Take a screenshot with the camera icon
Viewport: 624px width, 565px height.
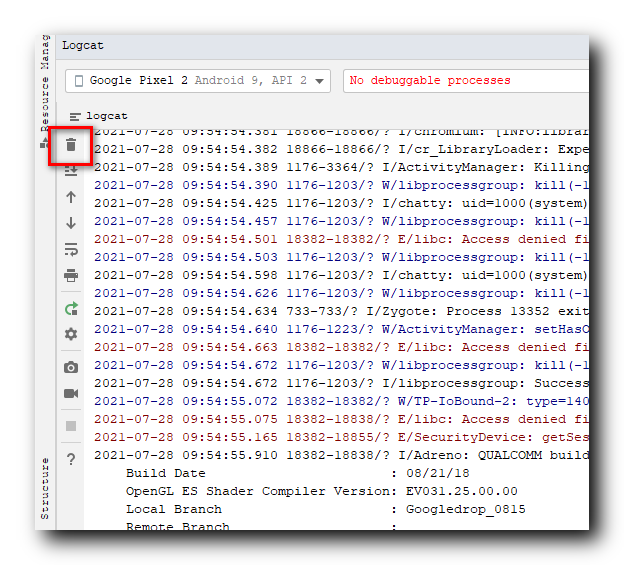(x=71, y=367)
